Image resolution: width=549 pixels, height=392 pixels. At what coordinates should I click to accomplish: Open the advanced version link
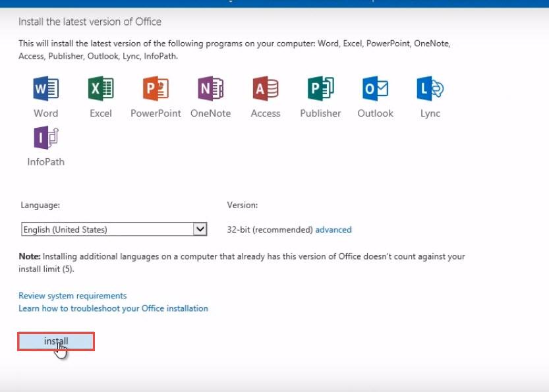click(333, 229)
